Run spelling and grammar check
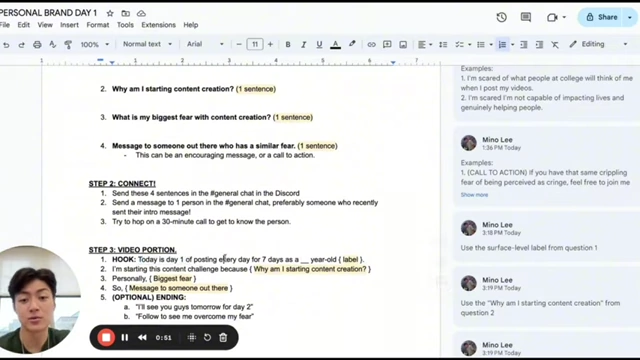The height and width of the screenshot is (360, 640). (x=53, y=44)
